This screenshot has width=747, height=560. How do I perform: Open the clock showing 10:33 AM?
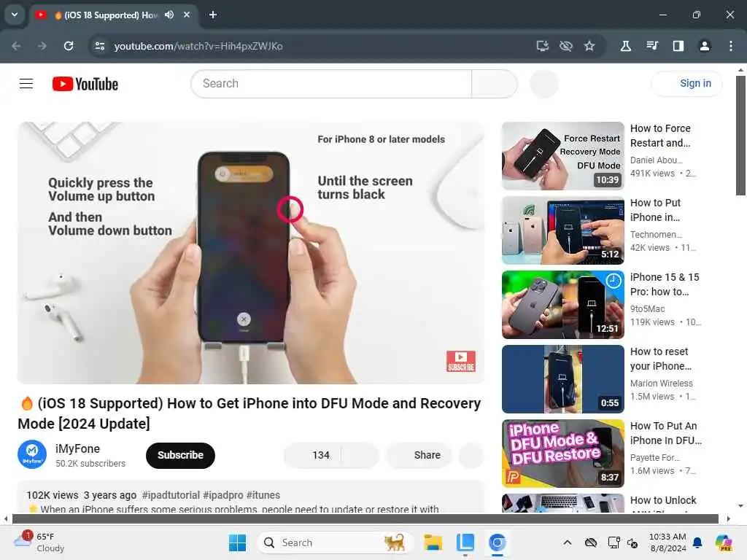[x=667, y=542]
